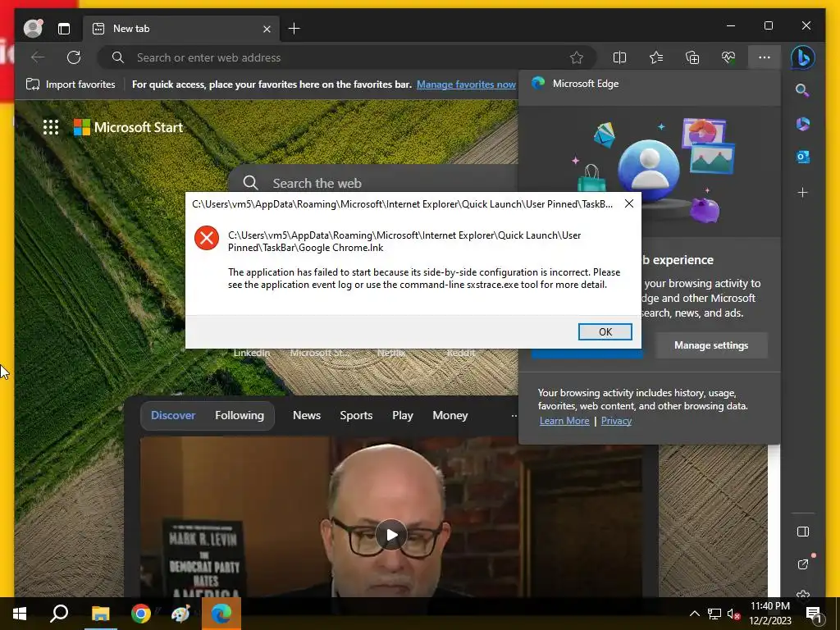This screenshot has width=840, height=630.
Task: Open the tab actions menu icon
Action: 64,29
